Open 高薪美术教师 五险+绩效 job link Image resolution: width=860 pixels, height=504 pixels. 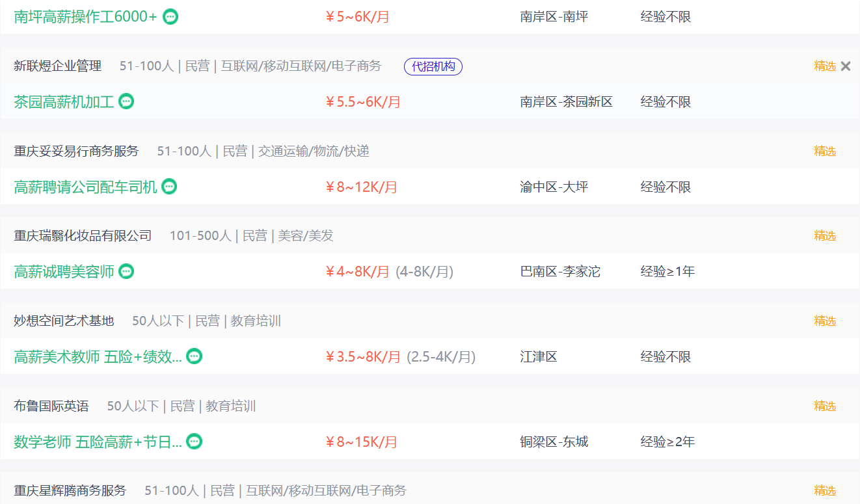98,357
